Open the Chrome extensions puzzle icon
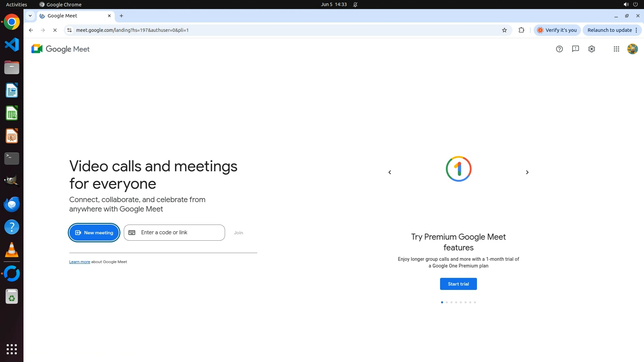644x362 pixels. [521, 30]
